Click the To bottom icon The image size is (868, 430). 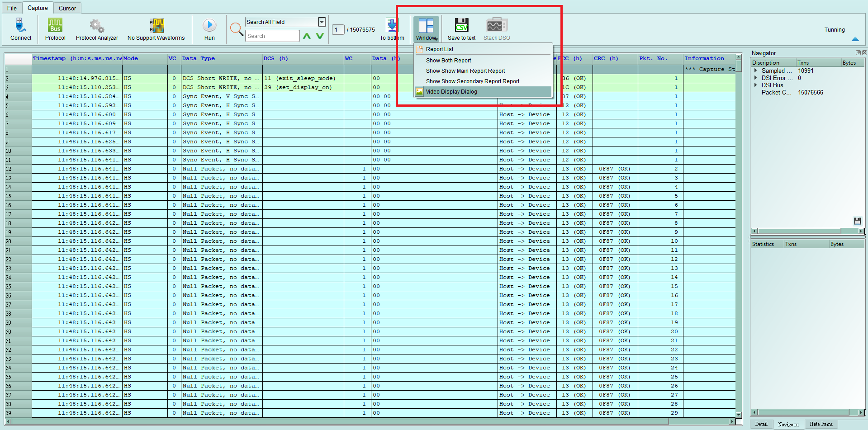click(392, 25)
